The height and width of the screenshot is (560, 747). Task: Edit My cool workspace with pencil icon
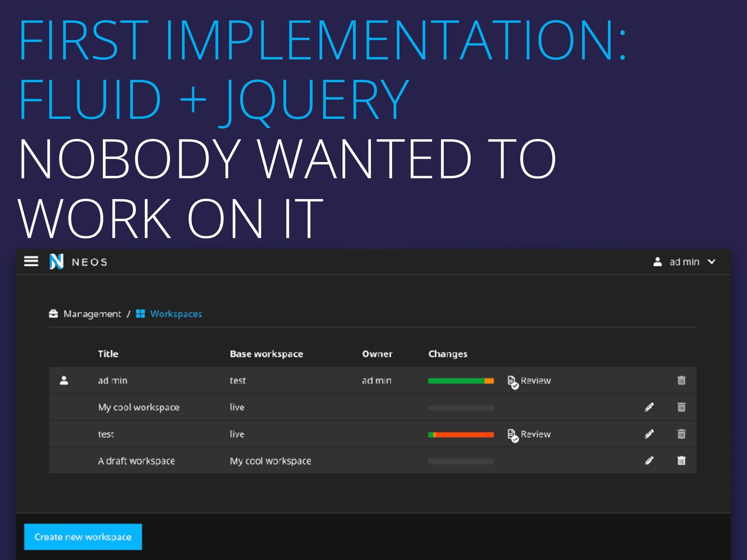[x=649, y=407]
